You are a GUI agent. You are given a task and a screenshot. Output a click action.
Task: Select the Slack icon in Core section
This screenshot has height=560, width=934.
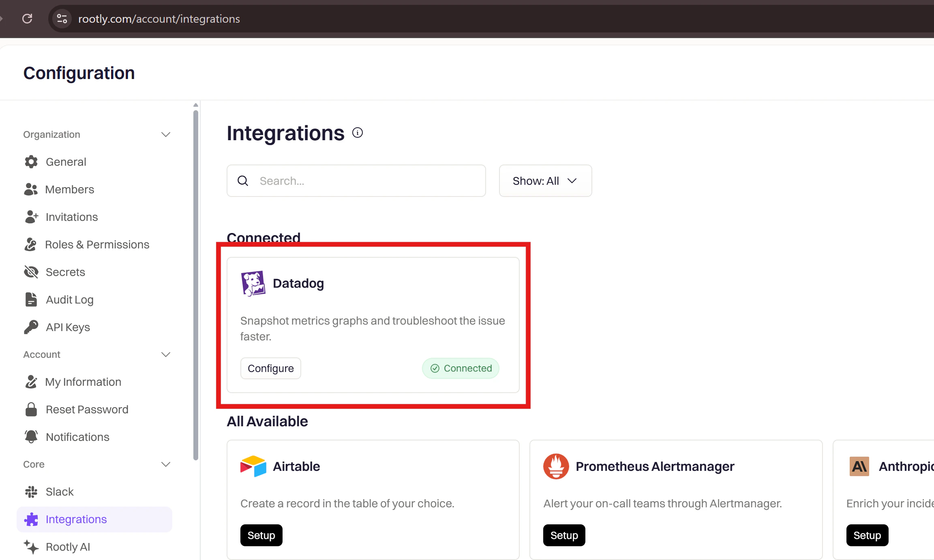[x=31, y=492]
